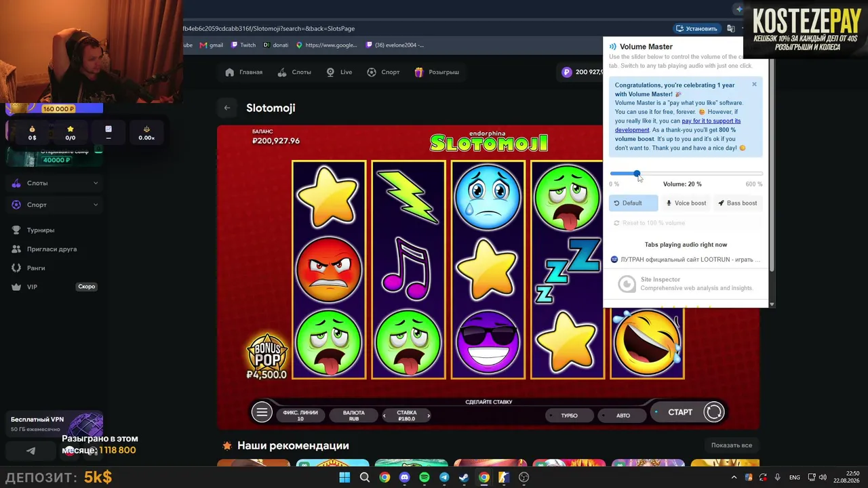This screenshot has width=868, height=488.
Task: Click Показать все for recommendations
Action: [x=732, y=445]
